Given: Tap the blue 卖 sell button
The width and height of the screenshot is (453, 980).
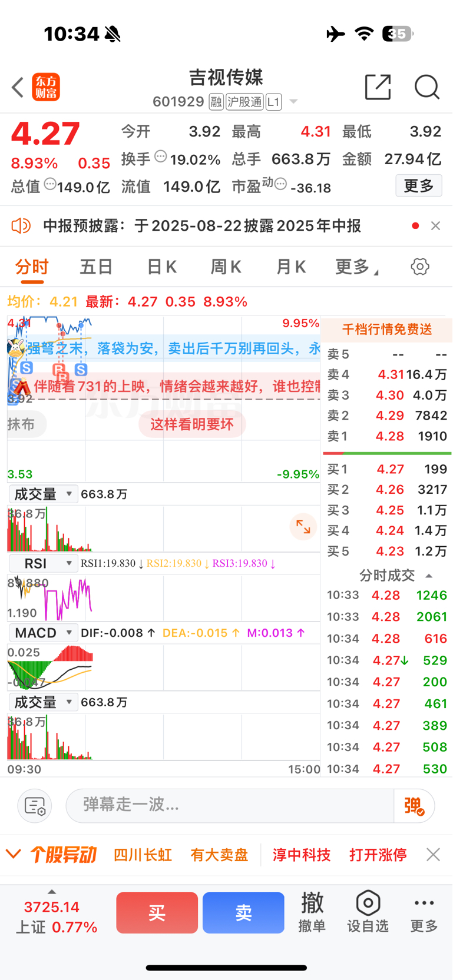Looking at the screenshot, I should point(243,912).
